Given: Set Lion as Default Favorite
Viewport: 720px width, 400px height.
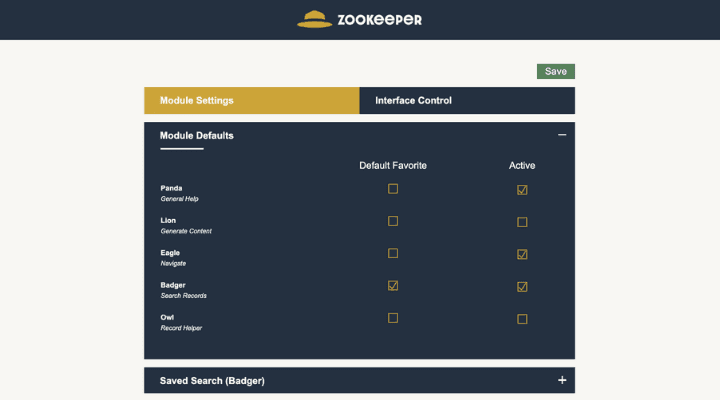Looking at the screenshot, I should [x=393, y=221].
